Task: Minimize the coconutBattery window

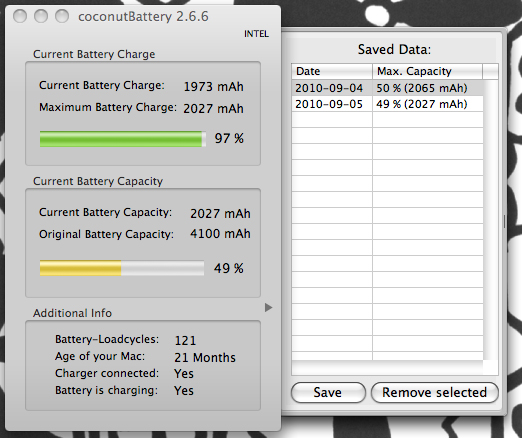Action: (x=41, y=16)
